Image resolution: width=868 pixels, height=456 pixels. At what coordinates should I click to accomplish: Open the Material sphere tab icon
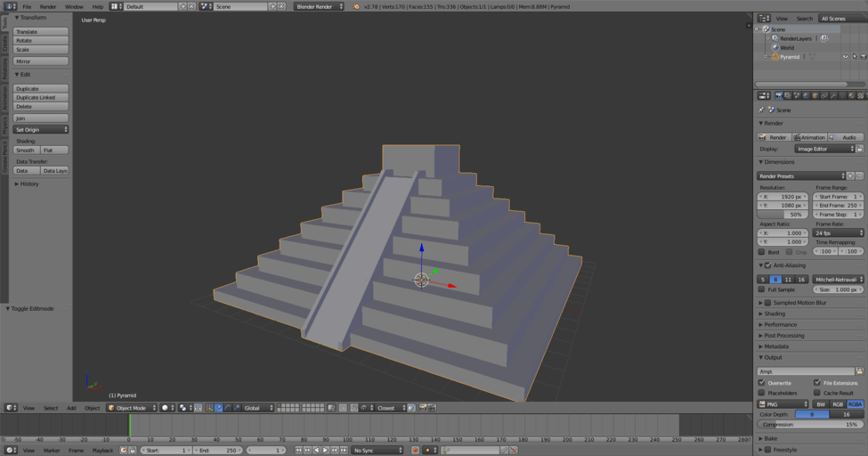click(x=852, y=96)
